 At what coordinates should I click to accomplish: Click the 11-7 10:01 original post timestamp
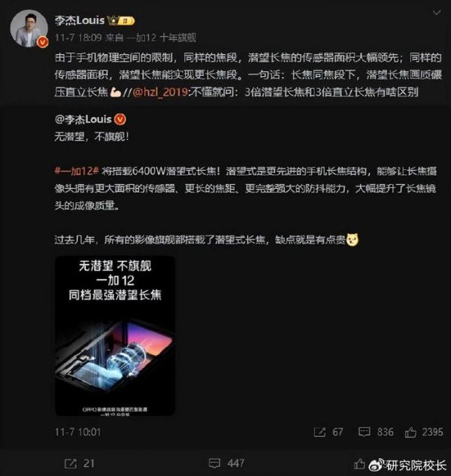click(x=77, y=432)
